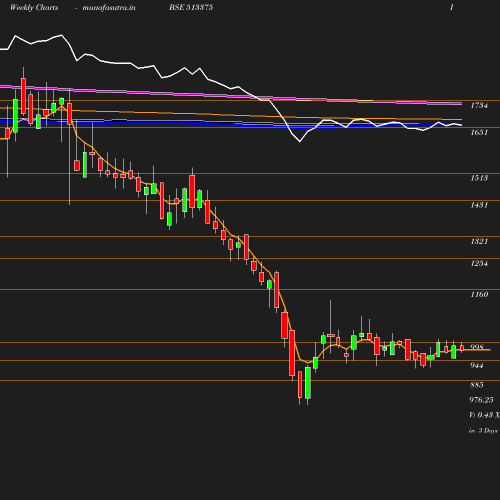Select the 885 price axis label
This screenshot has height=500, width=500.
[477, 385]
